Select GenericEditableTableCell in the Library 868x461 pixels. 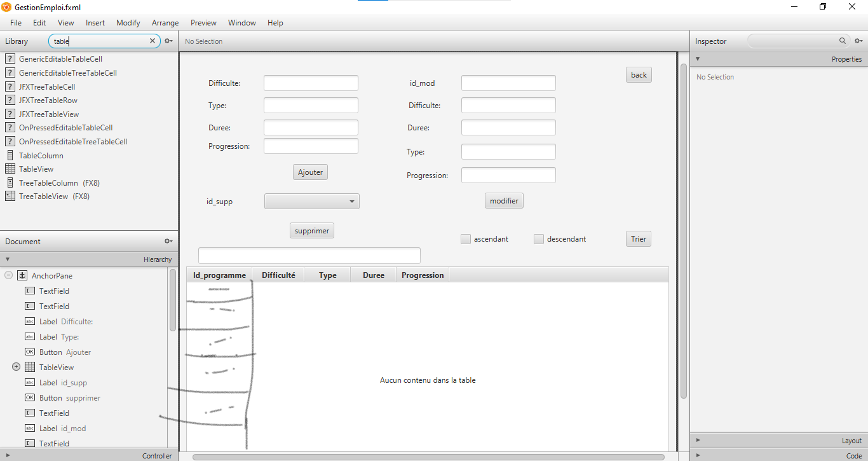tap(58, 58)
